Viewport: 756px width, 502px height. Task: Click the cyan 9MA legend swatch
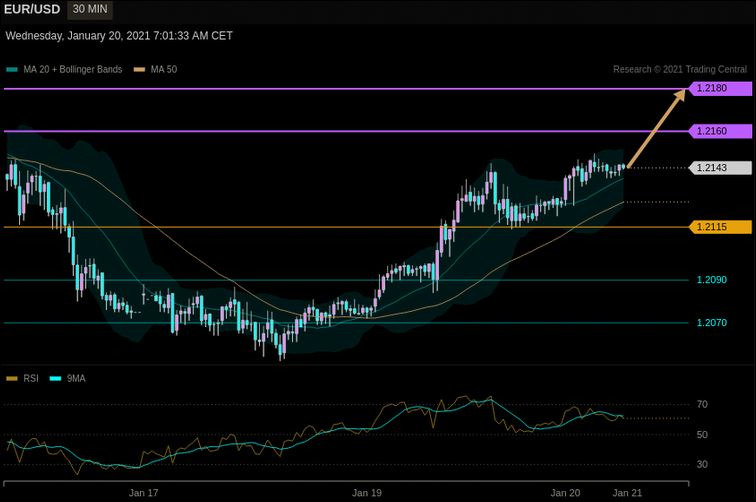(55, 379)
